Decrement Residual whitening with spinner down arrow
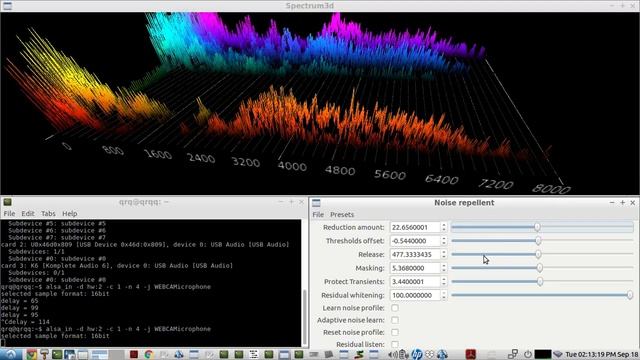Screen dimensions: 640x360 444,298
